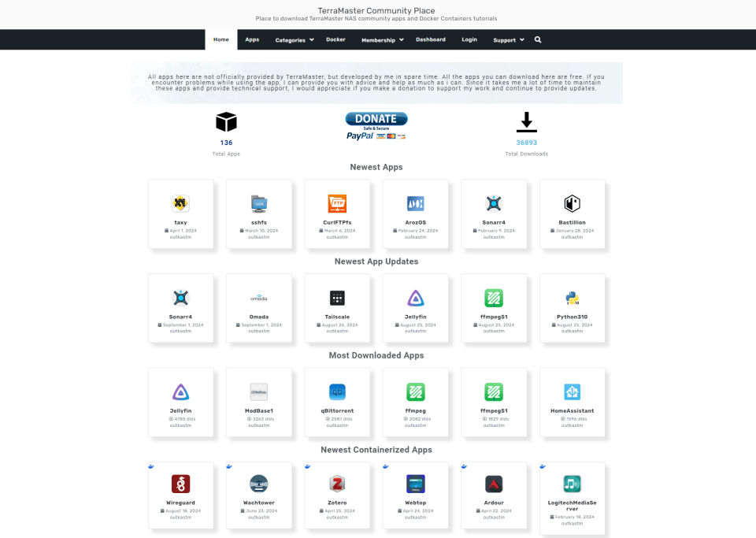This screenshot has height=538, width=756.
Task: Open the HomeAssistant app icon
Action: pos(573,392)
